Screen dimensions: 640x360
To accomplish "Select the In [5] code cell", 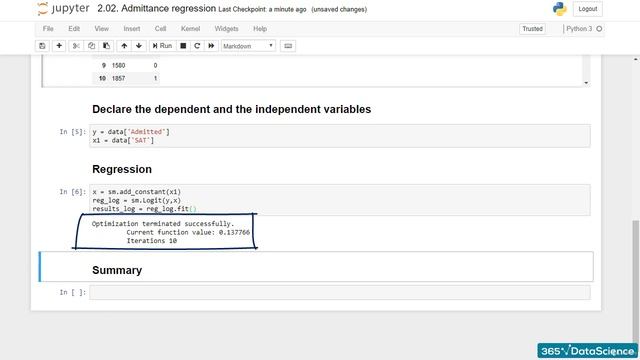I will (340, 136).
